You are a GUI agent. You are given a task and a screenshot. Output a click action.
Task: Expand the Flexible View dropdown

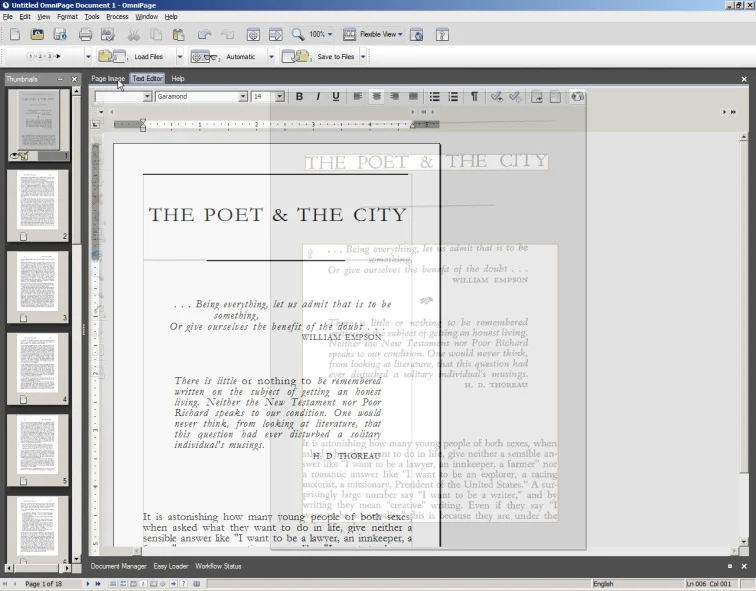400,35
